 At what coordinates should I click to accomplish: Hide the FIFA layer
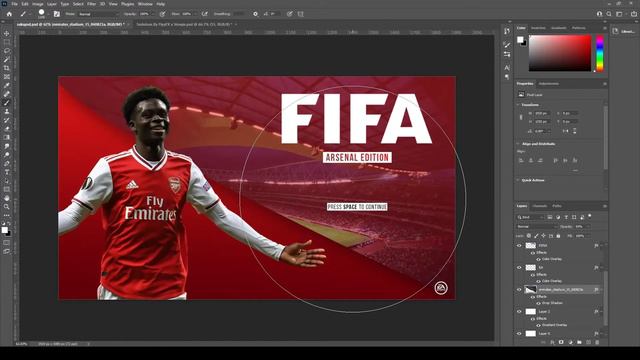click(519, 246)
